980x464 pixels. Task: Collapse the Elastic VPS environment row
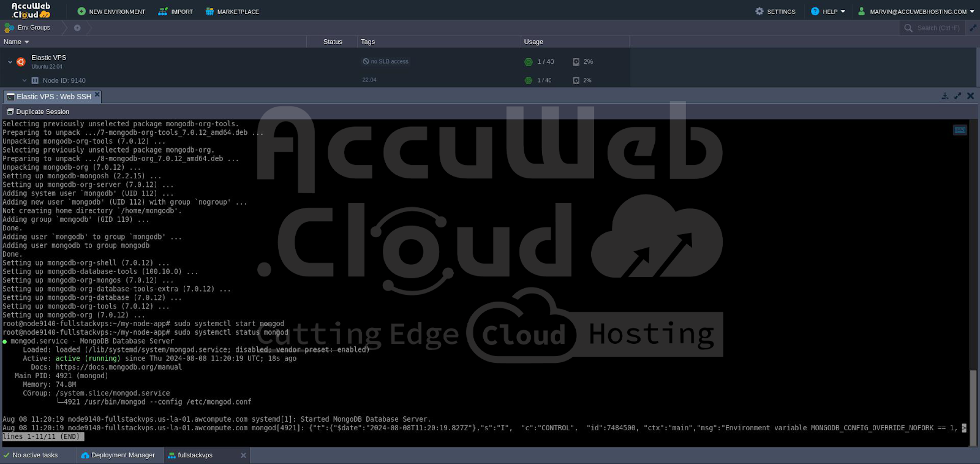[x=10, y=62]
